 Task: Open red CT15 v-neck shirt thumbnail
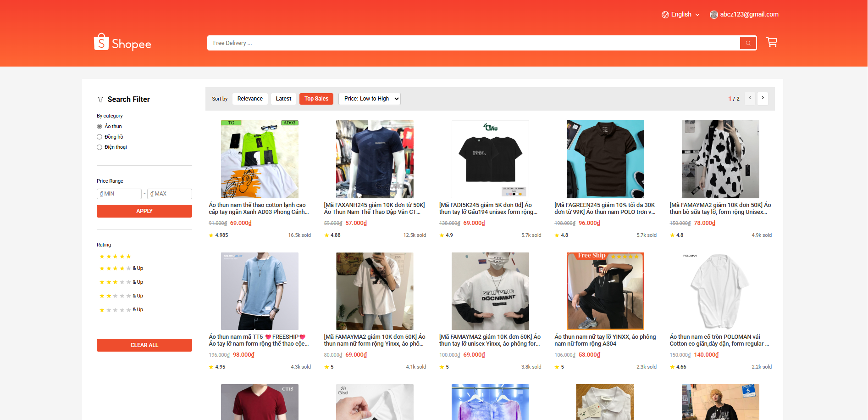[x=260, y=402]
